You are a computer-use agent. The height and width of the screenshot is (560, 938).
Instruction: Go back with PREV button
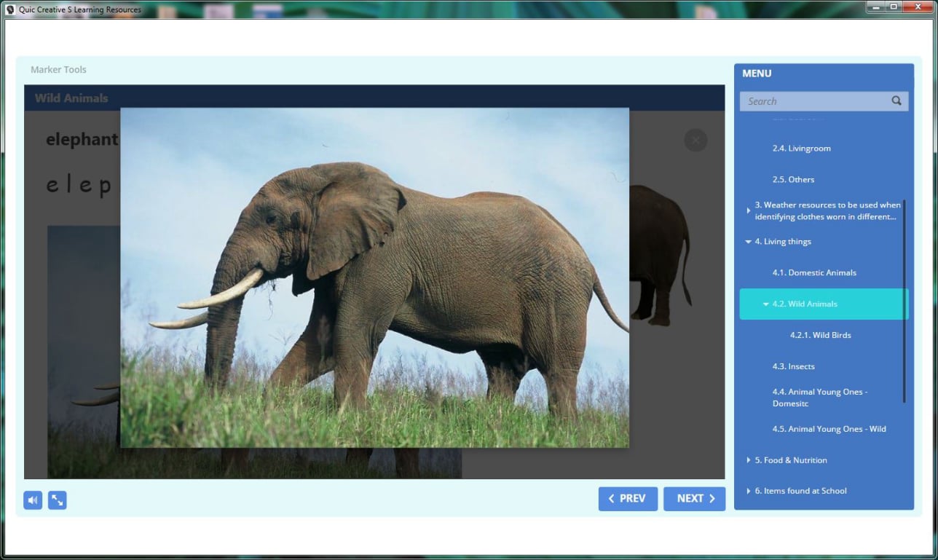628,499
